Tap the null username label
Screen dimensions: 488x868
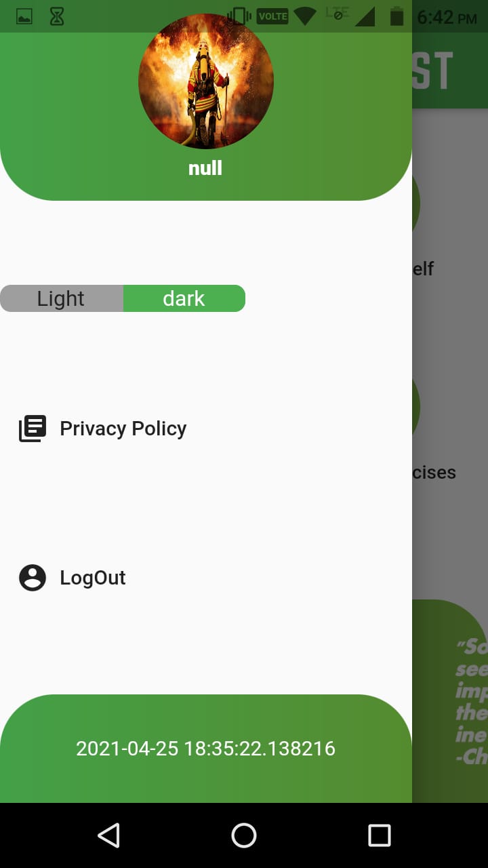205,168
